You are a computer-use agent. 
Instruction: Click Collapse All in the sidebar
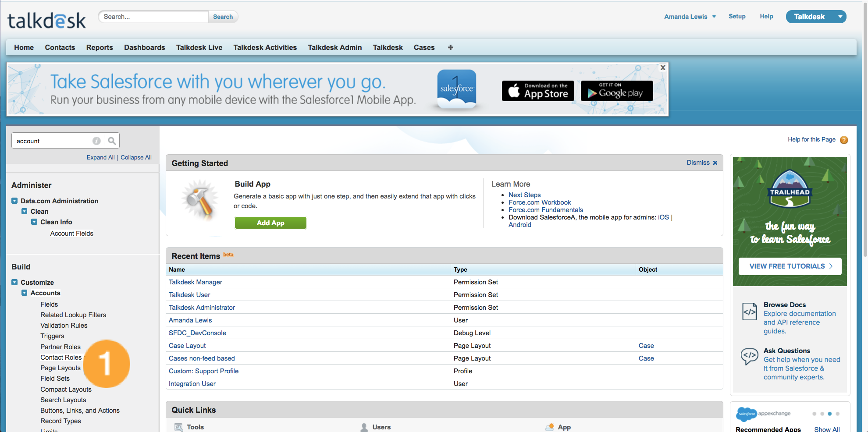tap(136, 157)
